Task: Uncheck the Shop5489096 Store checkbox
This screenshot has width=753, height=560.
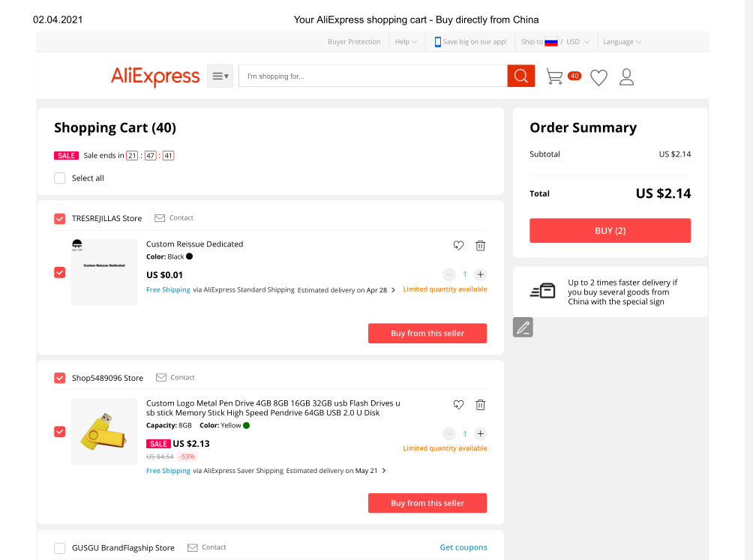Action: tap(59, 378)
